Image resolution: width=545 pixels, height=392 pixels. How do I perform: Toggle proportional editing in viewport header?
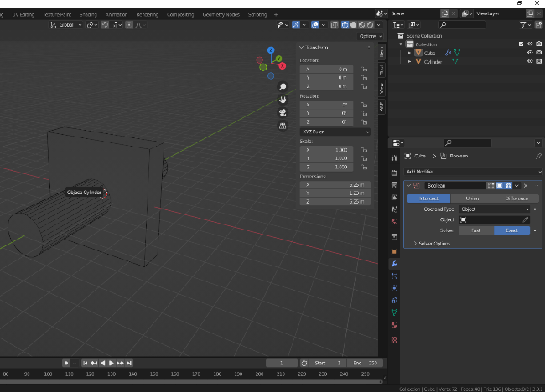click(129, 25)
